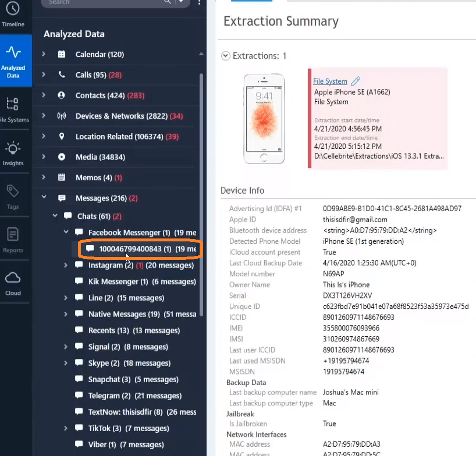This screenshot has height=456, width=476.
Task: Click the Calls phone icon
Action: [62, 74]
